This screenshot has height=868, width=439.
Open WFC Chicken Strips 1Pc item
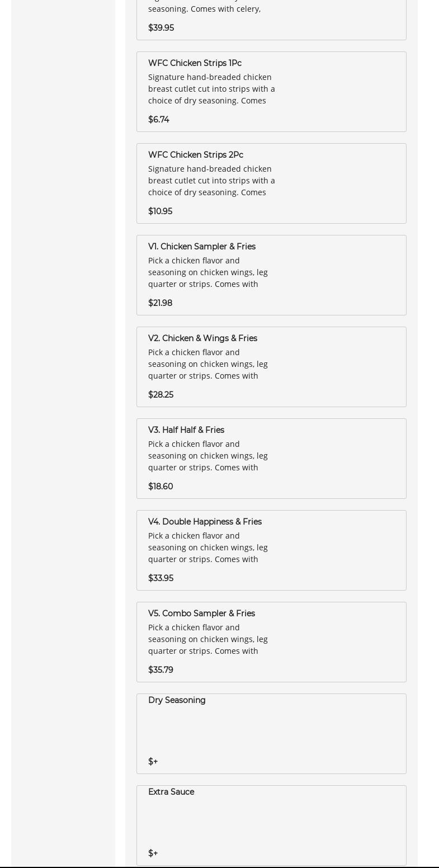point(271,92)
